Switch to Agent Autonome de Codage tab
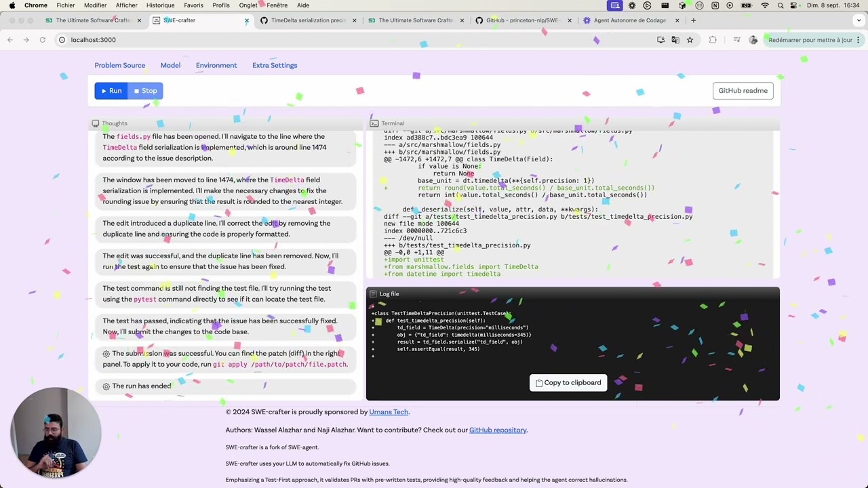The height and width of the screenshot is (488, 868). (x=630, y=20)
